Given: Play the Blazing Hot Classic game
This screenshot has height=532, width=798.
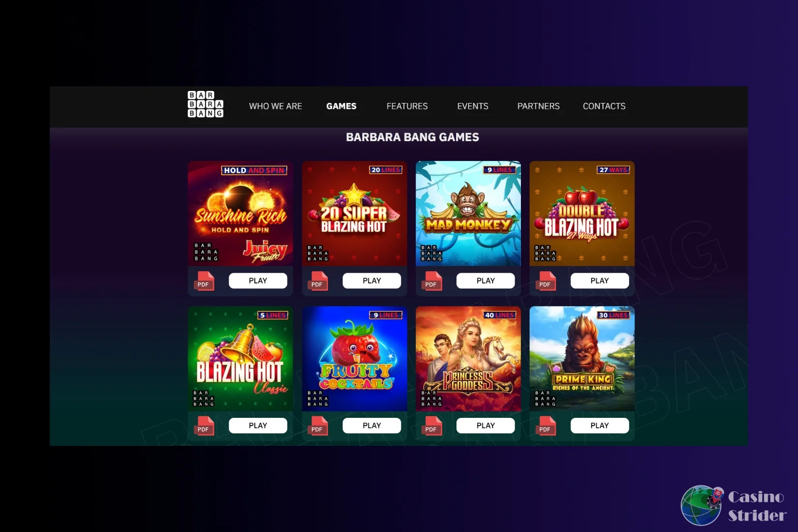Looking at the screenshot, I should pyautogui.click(x=258, y=426).
